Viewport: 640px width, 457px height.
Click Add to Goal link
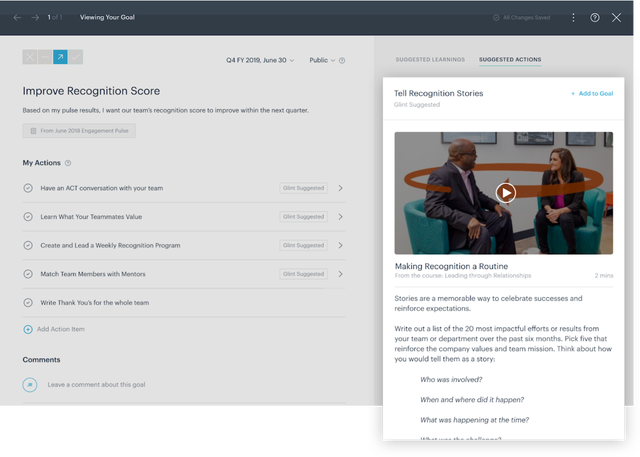[x=592, y=93]
